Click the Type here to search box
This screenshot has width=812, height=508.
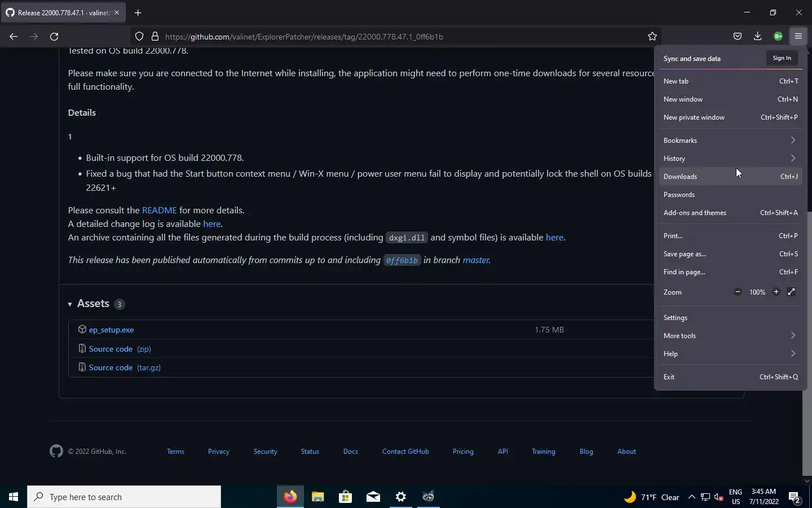click(x=124, y=497)
